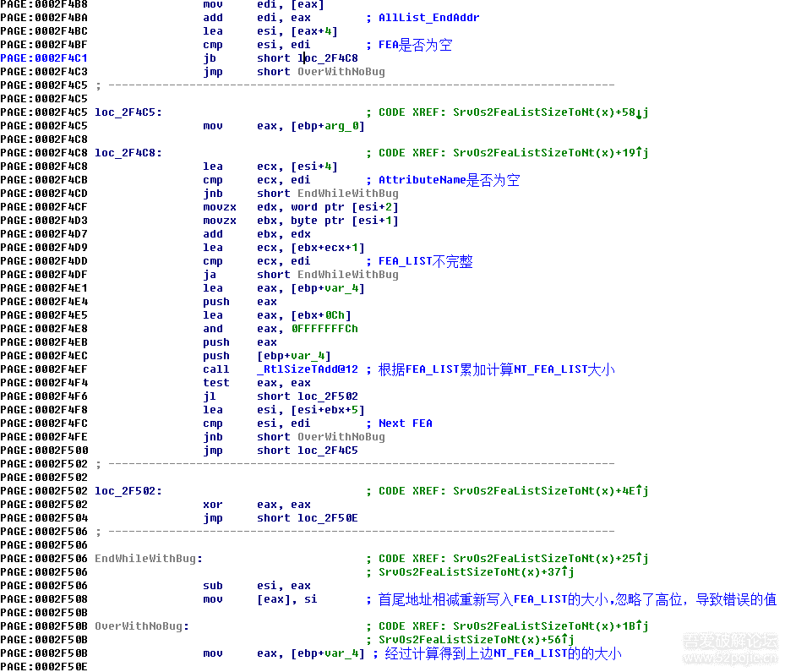Click the Next FEA comment

point(405,423)
